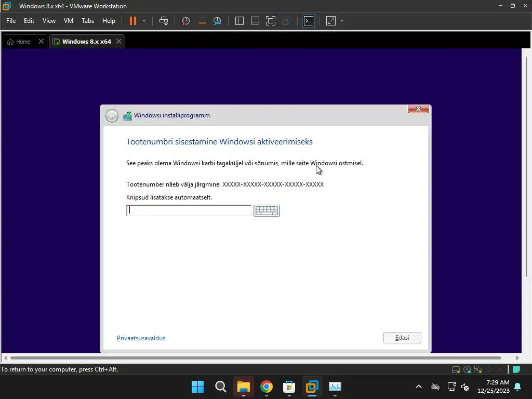Close the Windowsi installiprogramm dialog
The image size is (532, 399).
tap(418, 109)
